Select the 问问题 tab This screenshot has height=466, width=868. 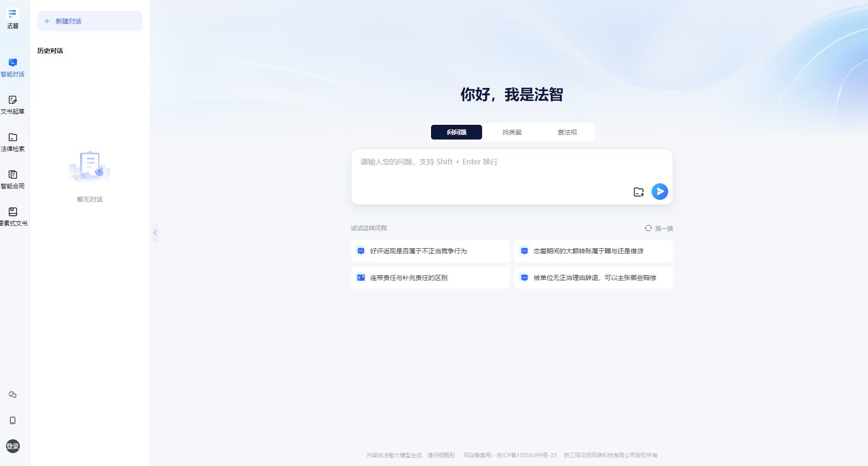point(456,132)
